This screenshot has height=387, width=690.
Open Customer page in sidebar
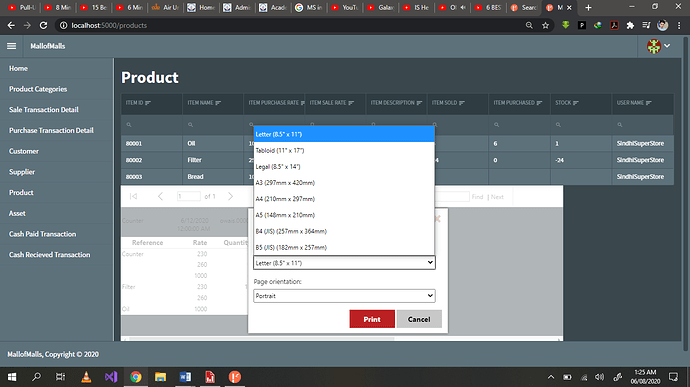[24, 151]
